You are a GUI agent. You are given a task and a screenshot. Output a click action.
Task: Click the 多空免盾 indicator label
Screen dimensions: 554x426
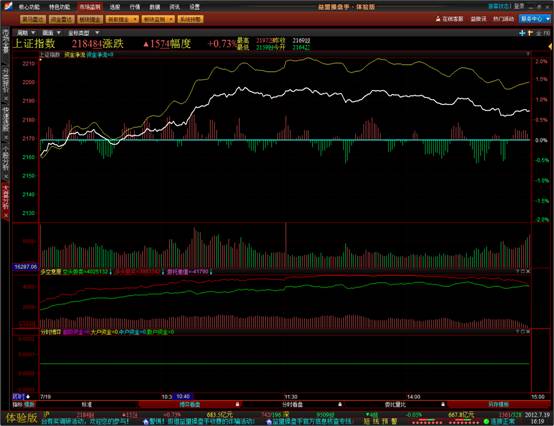pos(51,272)
